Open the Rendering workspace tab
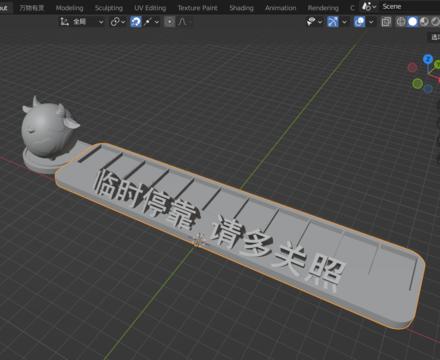This screenshot has width=440, height=360. click(323, 8)
